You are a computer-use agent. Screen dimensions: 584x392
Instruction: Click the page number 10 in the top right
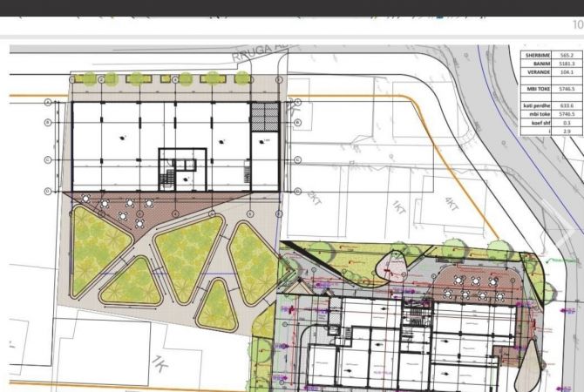(577, 25)
